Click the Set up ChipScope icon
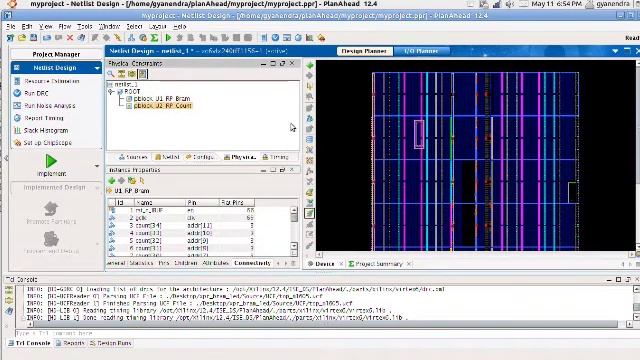The image size is (640, 360). click(17, 142)
